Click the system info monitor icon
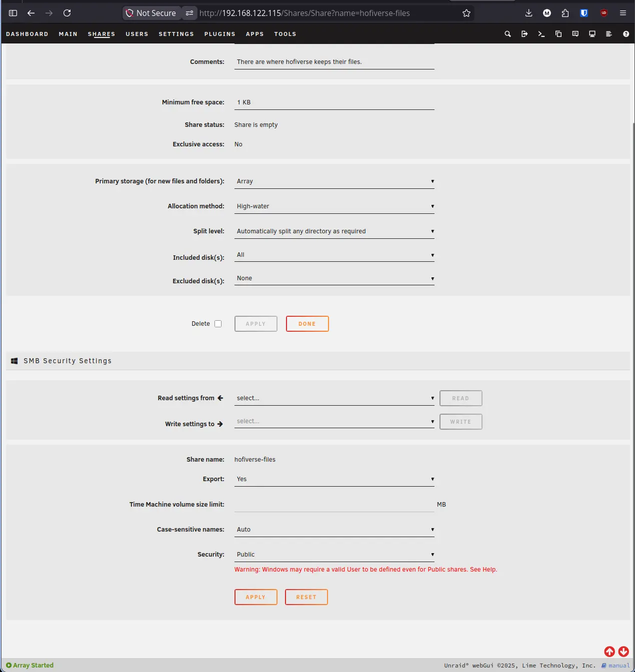635x672 pixels. click(592, 34)
